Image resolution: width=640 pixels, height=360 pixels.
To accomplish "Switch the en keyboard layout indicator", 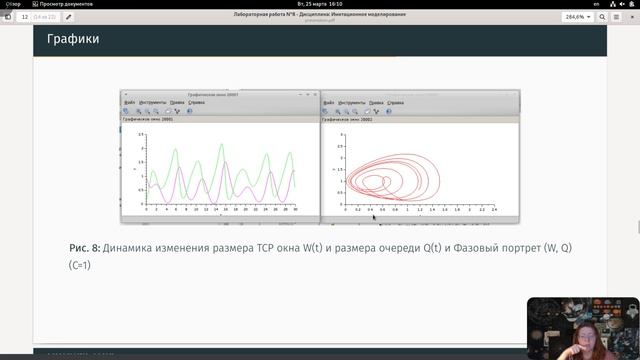I will 596,4.
